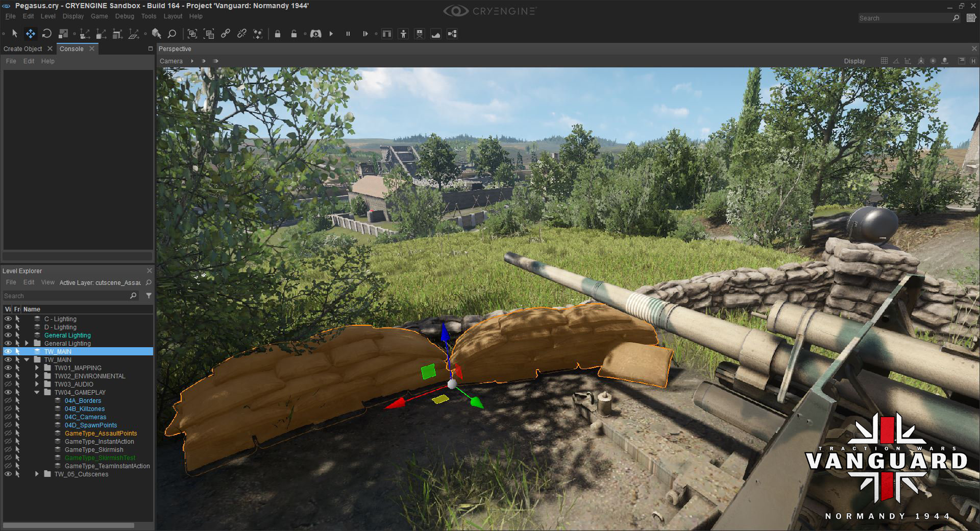Click the Link objects chain icon
This screenshot has height=531, width=980.
click(225, 34)
